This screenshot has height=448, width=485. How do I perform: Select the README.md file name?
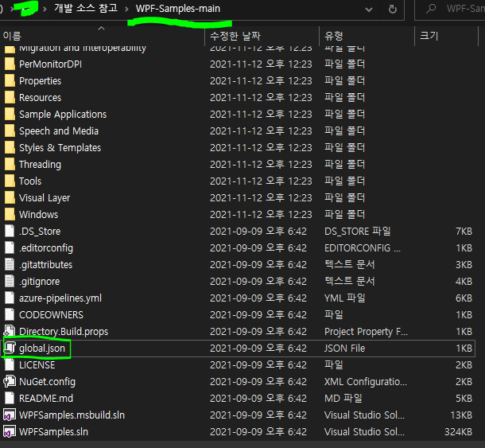pyautogui.click(x=46, y=399)
